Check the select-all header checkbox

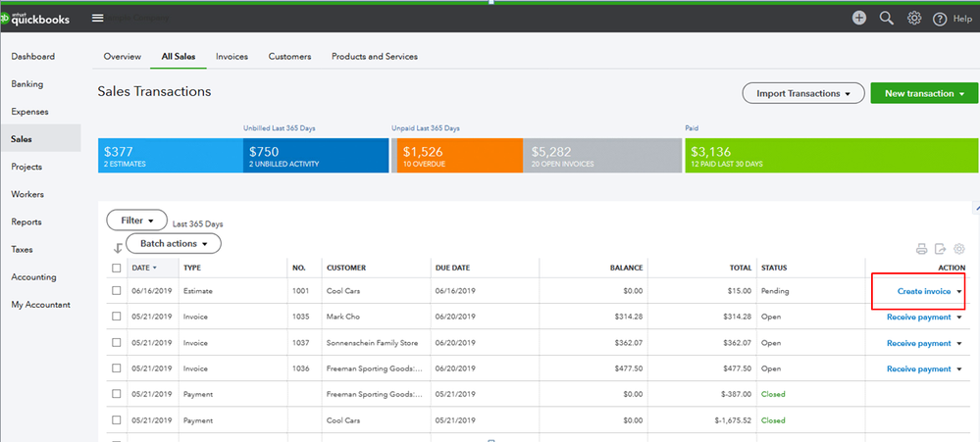pos(117,268)
